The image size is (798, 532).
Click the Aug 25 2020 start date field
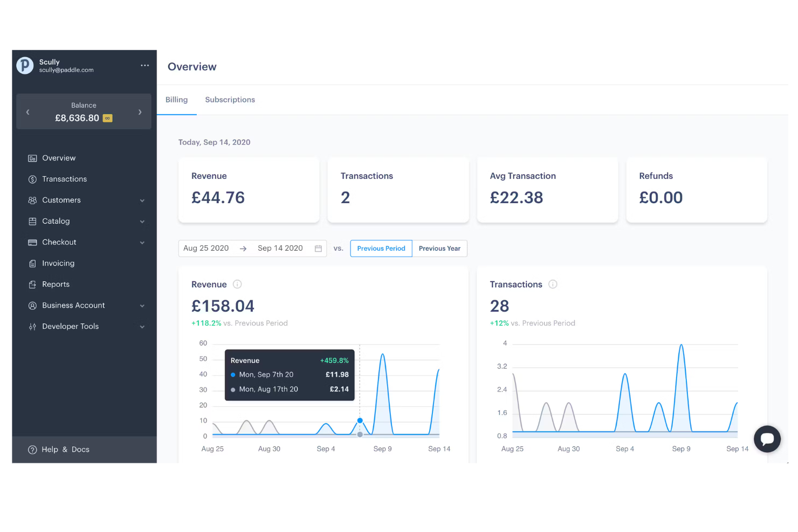point(206,248)
